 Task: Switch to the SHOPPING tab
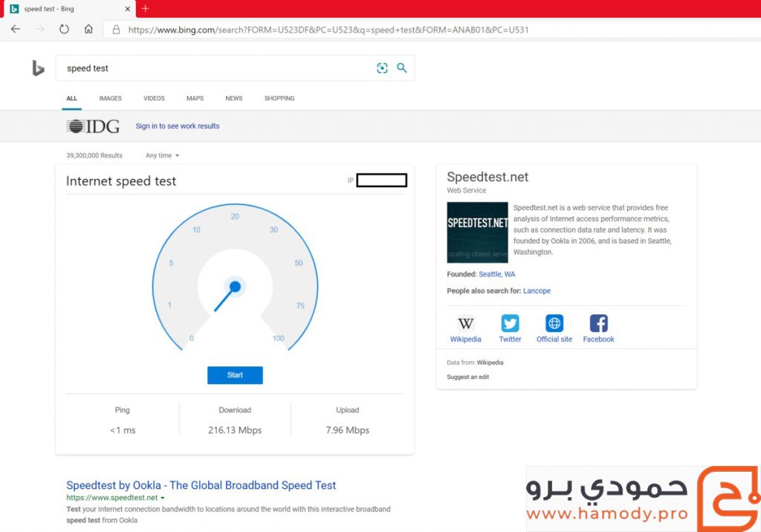point(279,98)
